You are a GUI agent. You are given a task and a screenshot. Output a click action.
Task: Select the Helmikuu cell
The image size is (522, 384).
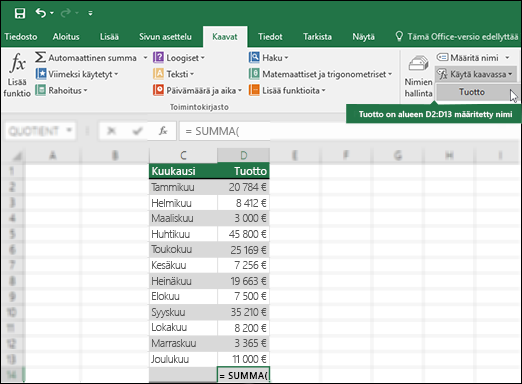[x=183, y=203]
